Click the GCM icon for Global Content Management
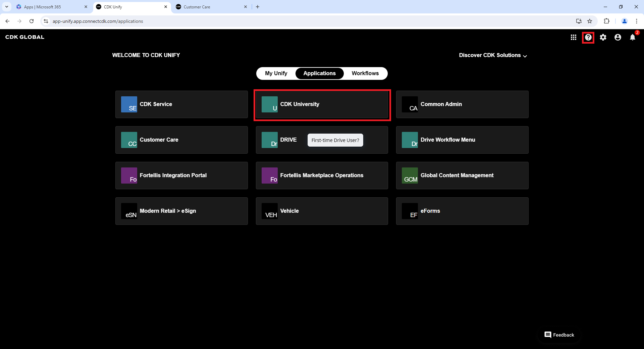Viewport: 644px width, 349px height. (x=410, y=176)
